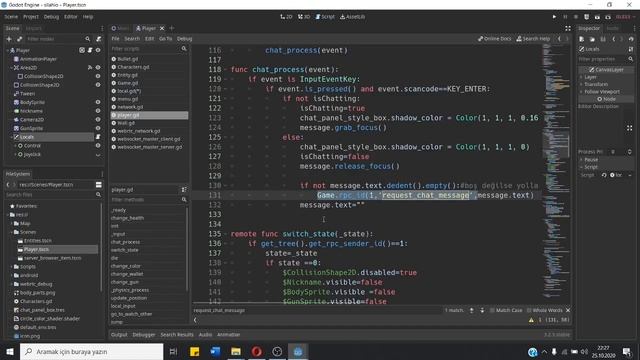Open AssetLib workspace

click(x=353, y=17)
